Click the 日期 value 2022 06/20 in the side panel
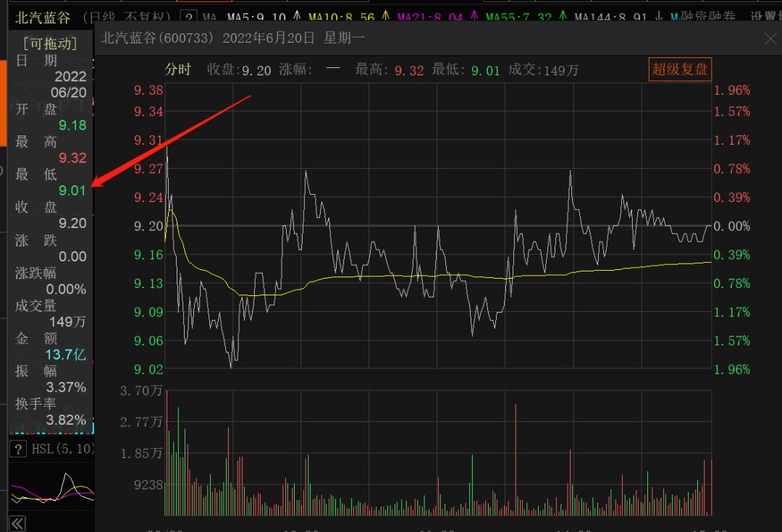Screen dimensions: 782x532 [70, 84]
